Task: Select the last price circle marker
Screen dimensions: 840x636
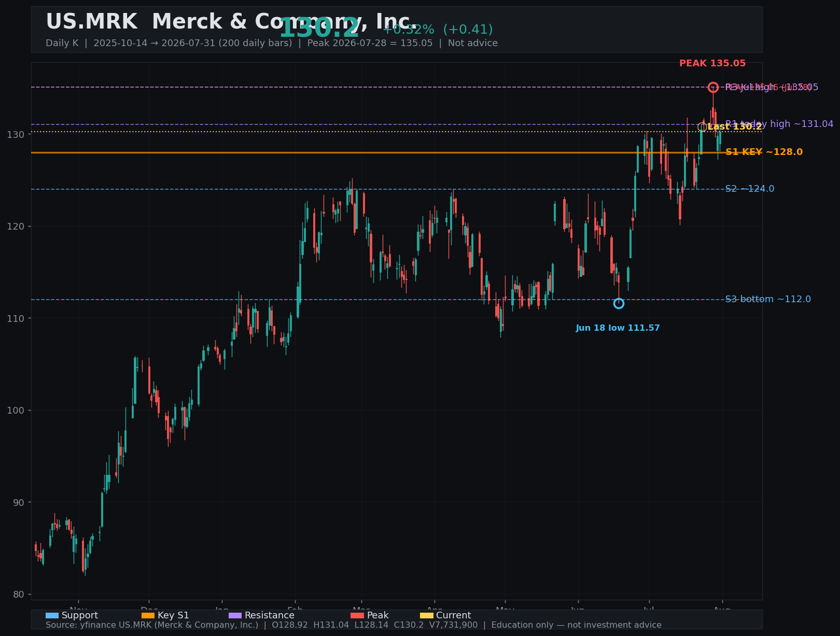Action: pyautogui.click(x=702, y=127)
